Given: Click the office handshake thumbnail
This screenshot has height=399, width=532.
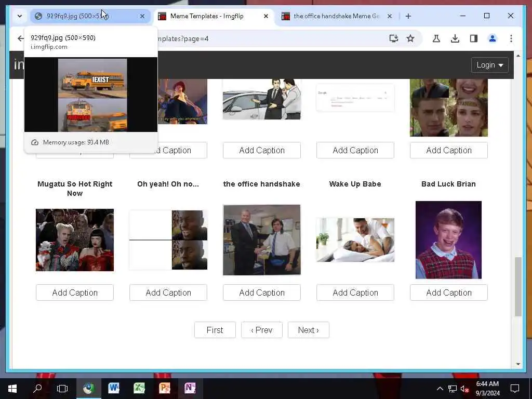Looking at the screenshot, I should coord(262,240).
